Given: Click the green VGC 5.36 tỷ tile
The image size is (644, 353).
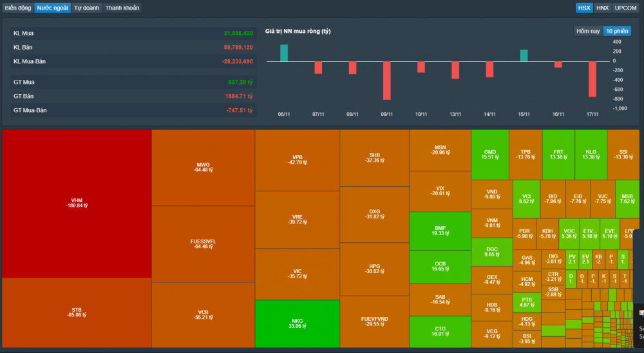Looking at the screenshot, I should click(x=569, y=234).
